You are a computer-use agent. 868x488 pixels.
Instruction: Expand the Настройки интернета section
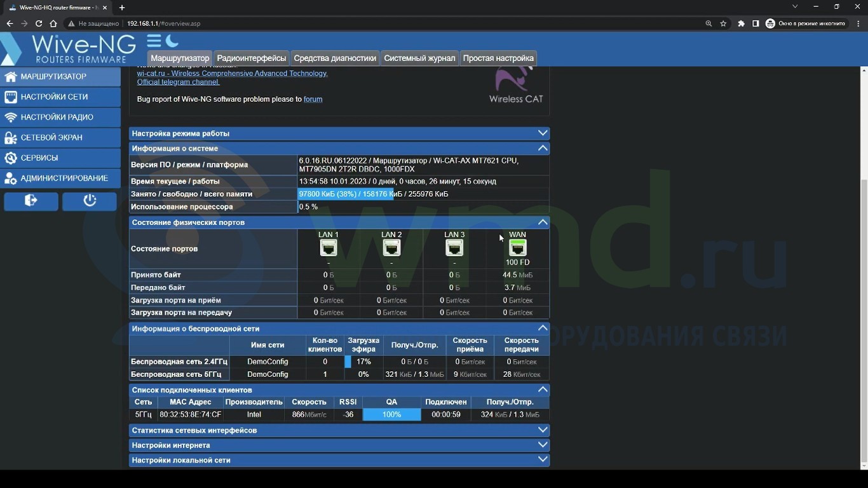pyautogui.click(x=339, y=445)
